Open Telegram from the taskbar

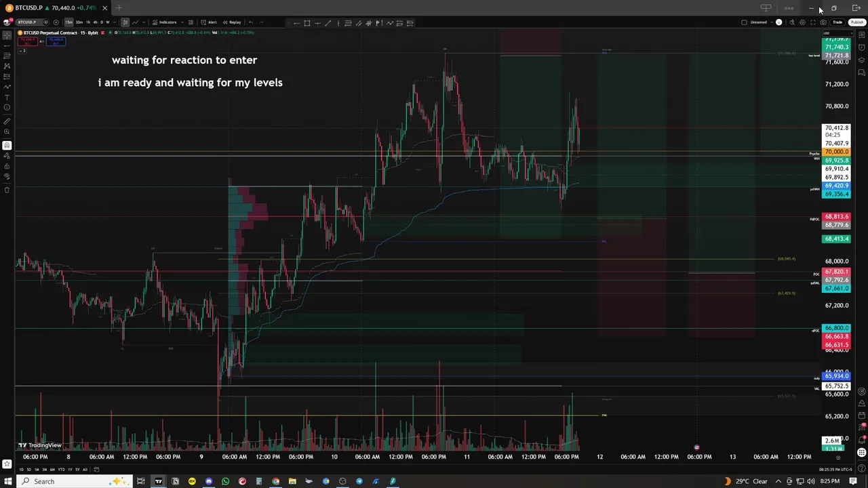point(359,481)
